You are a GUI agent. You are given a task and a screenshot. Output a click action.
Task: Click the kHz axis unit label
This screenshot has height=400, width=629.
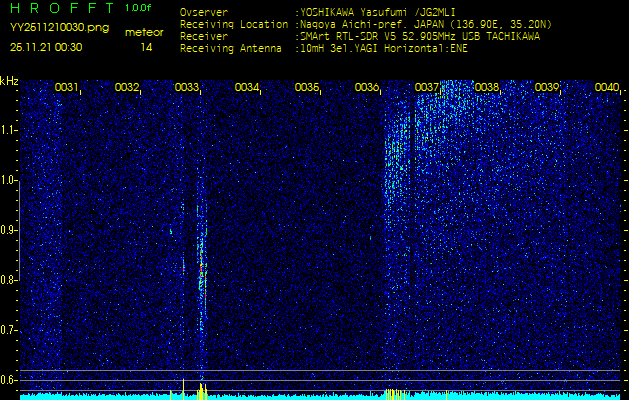click(x=9, y=81)
